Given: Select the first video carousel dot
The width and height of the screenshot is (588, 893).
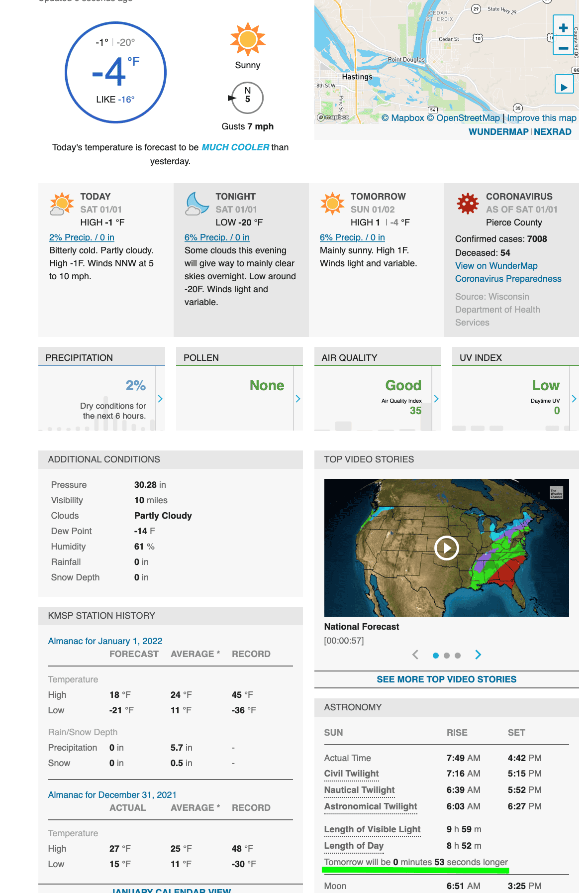Looking at the screenshot, I should tap(436, 656).
